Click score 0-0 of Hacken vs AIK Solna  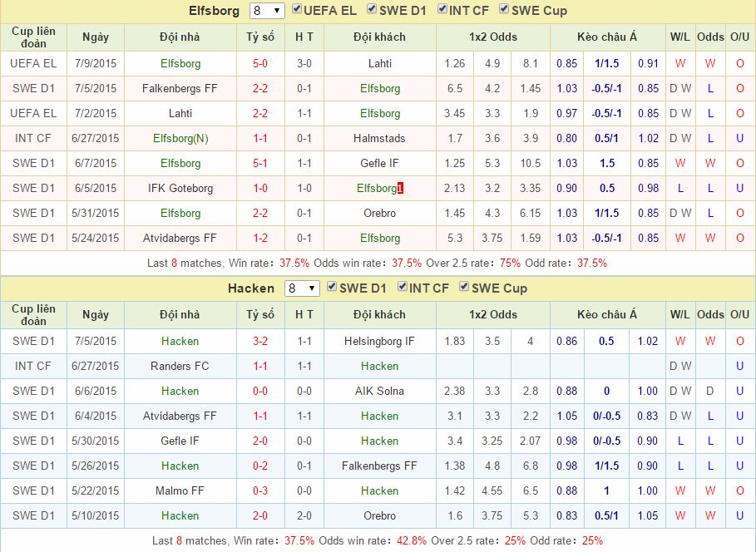tap(260, 391)
